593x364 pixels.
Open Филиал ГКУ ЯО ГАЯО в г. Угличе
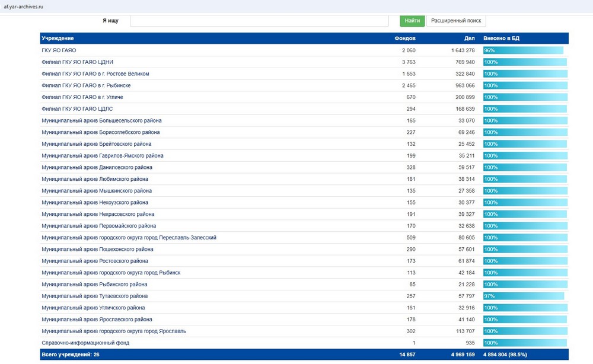82,97
